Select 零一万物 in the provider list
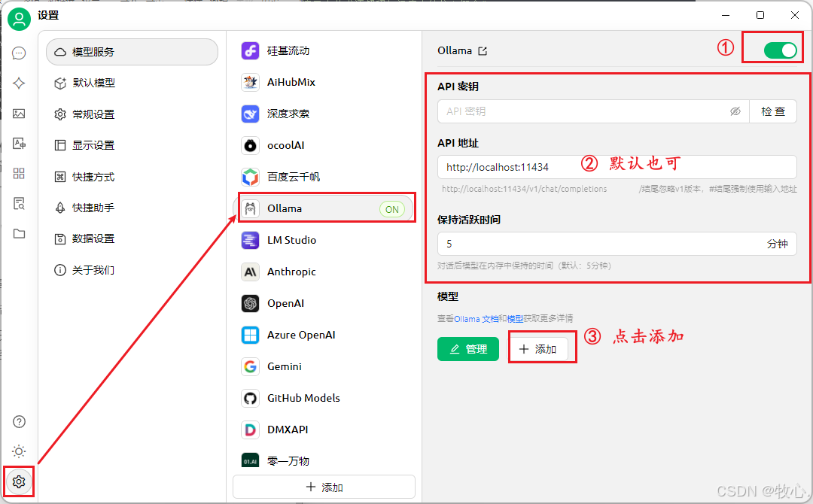This screenshot has width=813, height=504. [x=324, y=461]
